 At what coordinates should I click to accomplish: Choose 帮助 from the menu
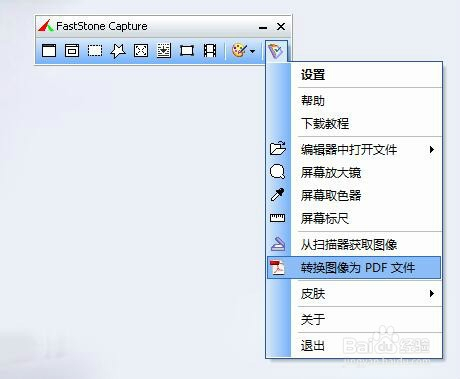[x=354, y=101]
